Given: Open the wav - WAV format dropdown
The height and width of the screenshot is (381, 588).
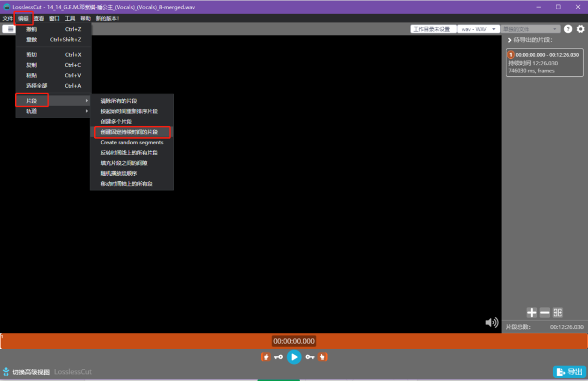Looking at the screenshot, I should click(479, 29).
